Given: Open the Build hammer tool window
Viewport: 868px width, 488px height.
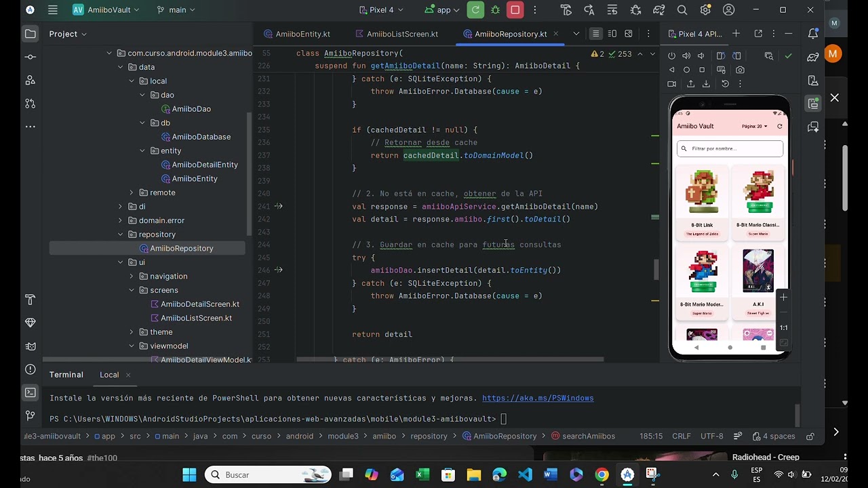Looking at the screenshot, I should point(30,300).
